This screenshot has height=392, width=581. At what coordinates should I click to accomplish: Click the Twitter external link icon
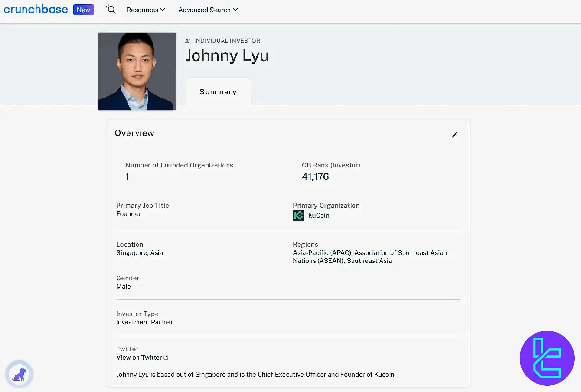[166, 358]
